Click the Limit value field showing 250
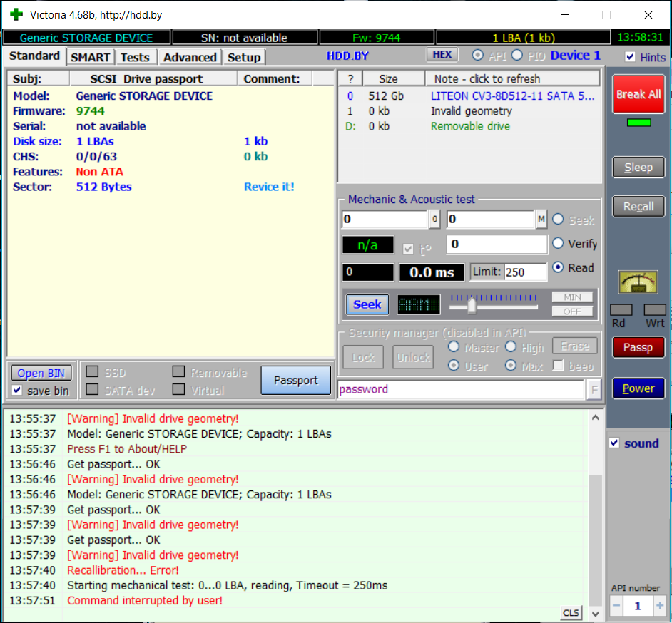Image resolution: width=672 pixels, height=623 pixels. click(x=526, y=272)
